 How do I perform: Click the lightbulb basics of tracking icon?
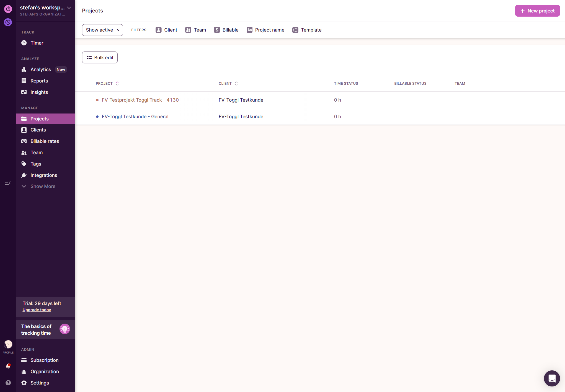[65, 329]
